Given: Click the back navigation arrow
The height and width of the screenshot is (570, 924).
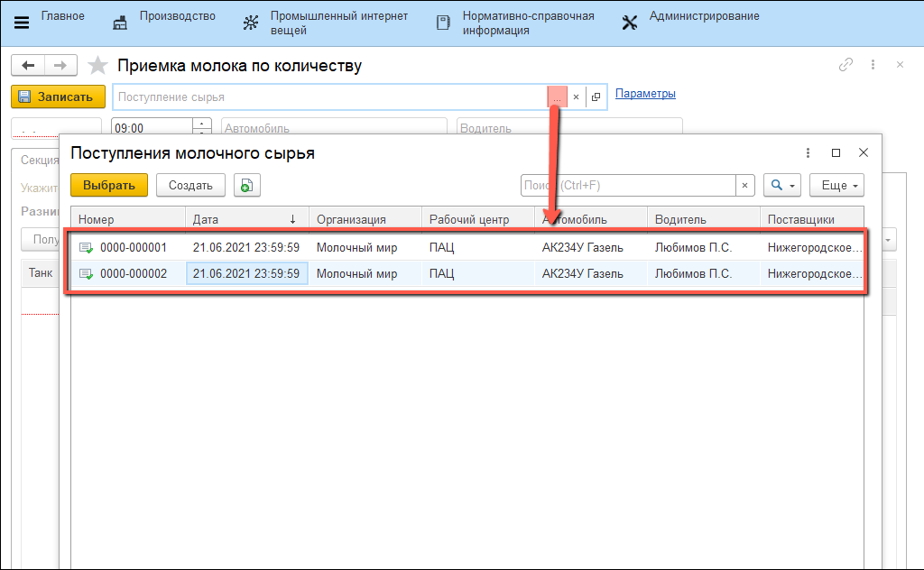Looking at the screenshot, I should point(29,66).
